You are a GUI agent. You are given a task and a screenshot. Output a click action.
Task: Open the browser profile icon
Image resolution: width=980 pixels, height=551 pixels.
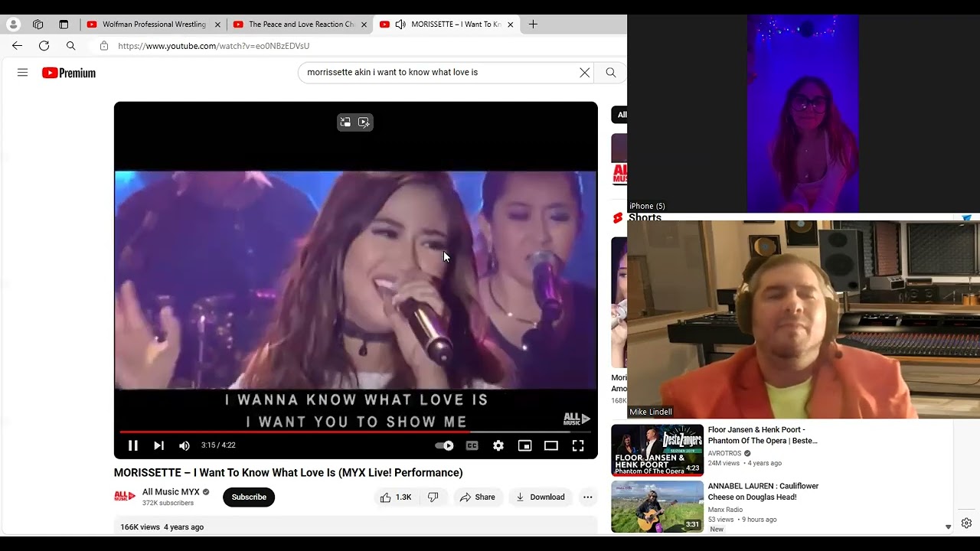[13, 24]
